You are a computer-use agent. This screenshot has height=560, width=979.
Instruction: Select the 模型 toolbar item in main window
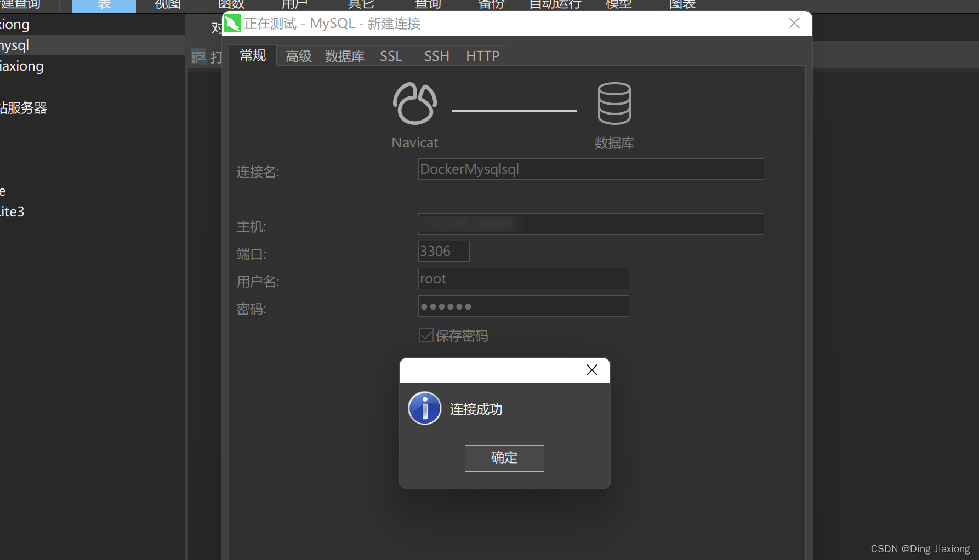click(619, 5)
